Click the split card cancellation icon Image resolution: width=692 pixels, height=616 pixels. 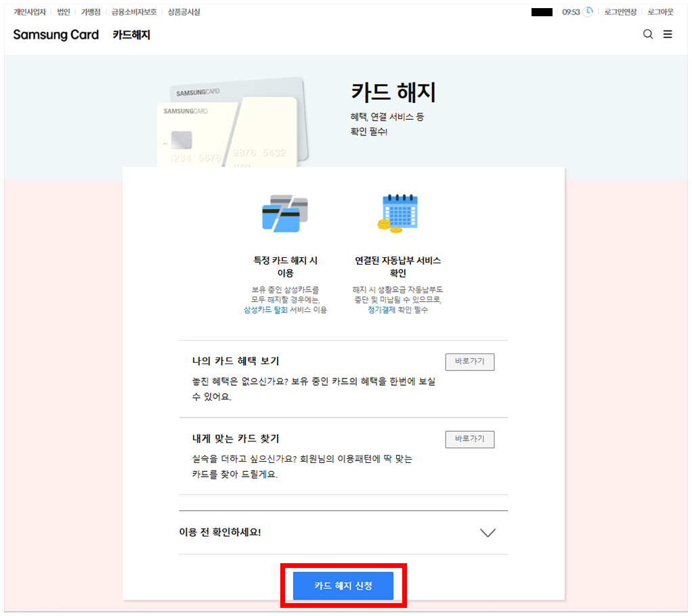point(284,214)
